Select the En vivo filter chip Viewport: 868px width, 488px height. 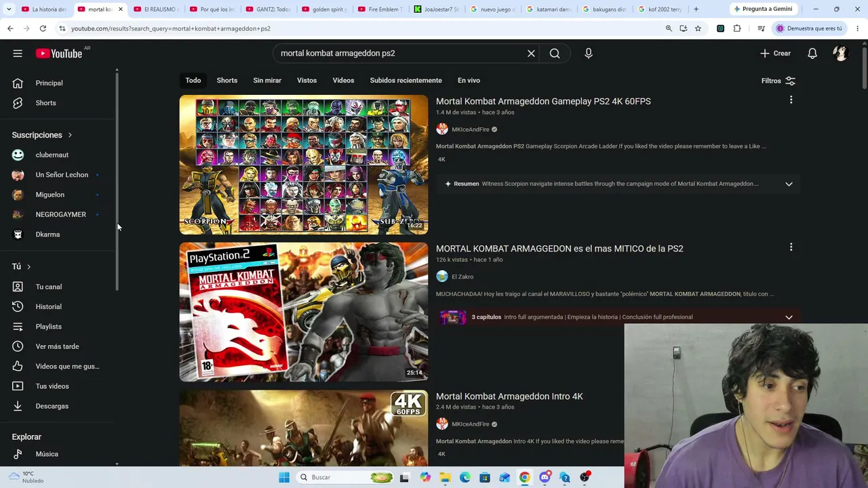tap(469, 81)
